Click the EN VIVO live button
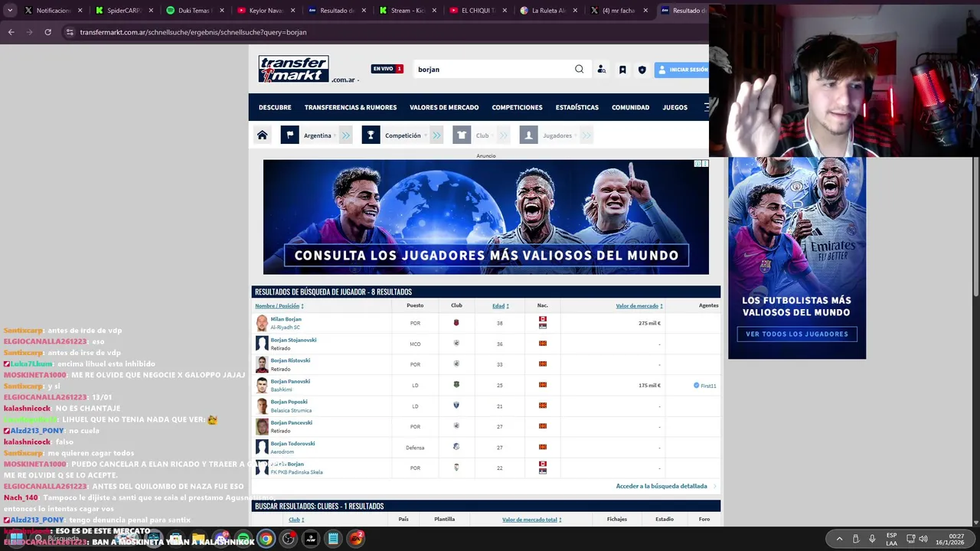 pos(387,69)
